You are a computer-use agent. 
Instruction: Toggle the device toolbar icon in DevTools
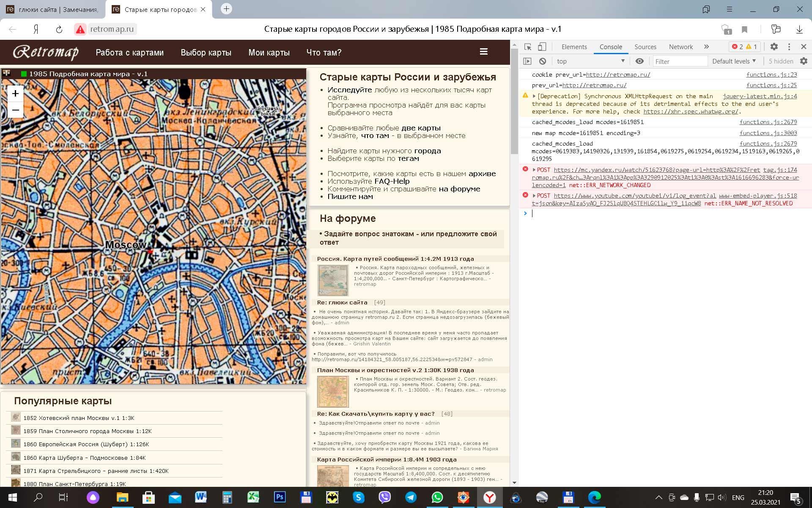coord(542,47)
